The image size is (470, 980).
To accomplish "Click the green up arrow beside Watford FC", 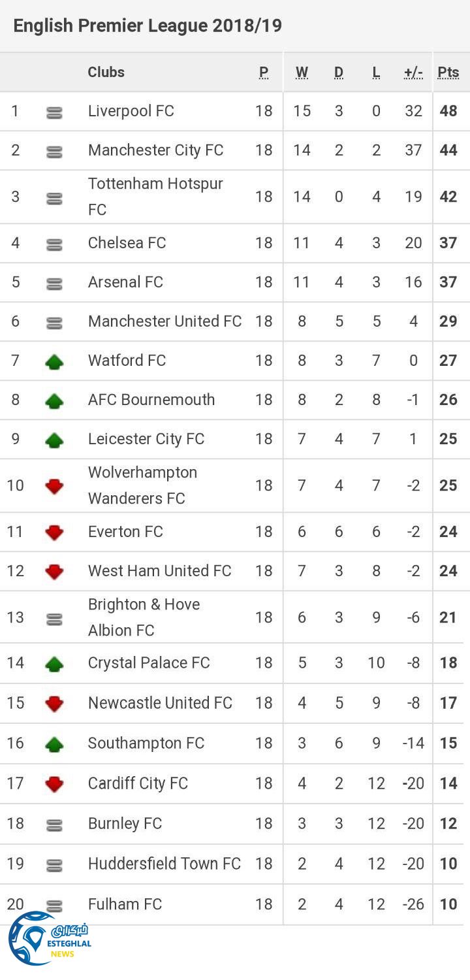I will 54,361.
